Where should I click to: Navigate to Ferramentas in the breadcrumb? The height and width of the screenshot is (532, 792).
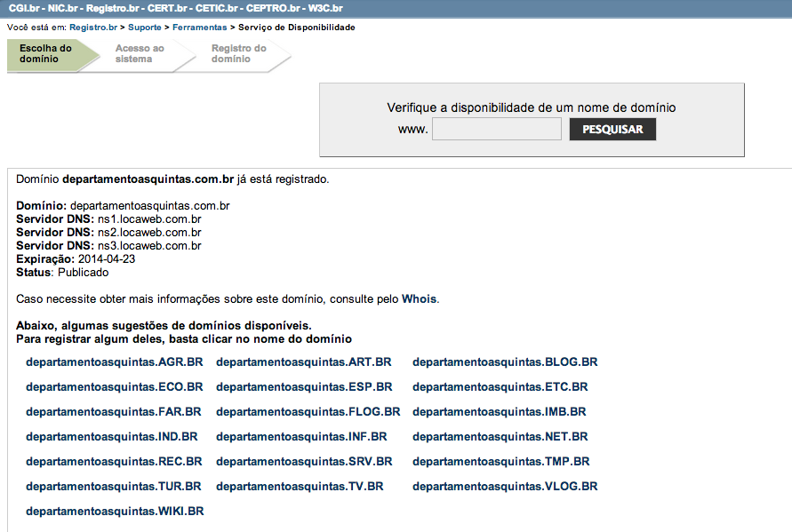click(199, 28)
